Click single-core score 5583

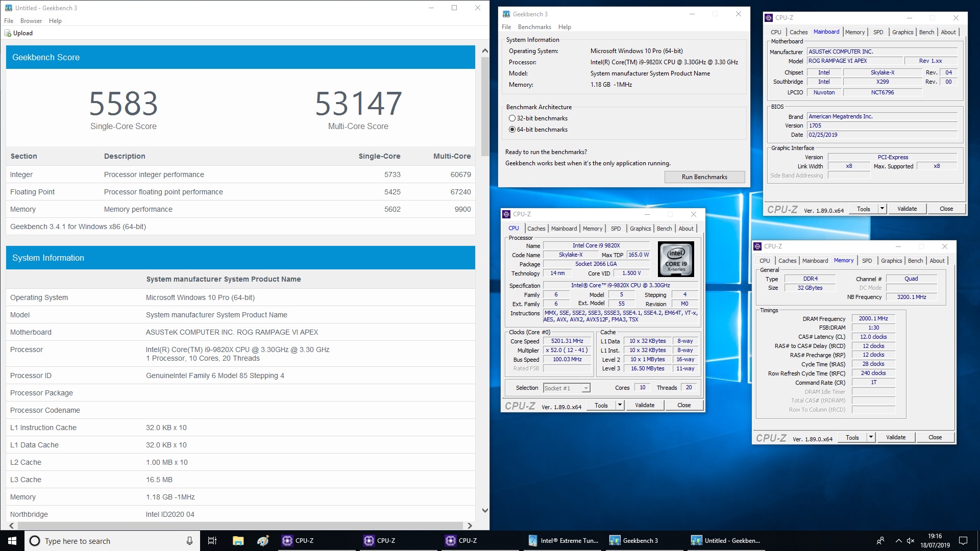tap(124, 104)
